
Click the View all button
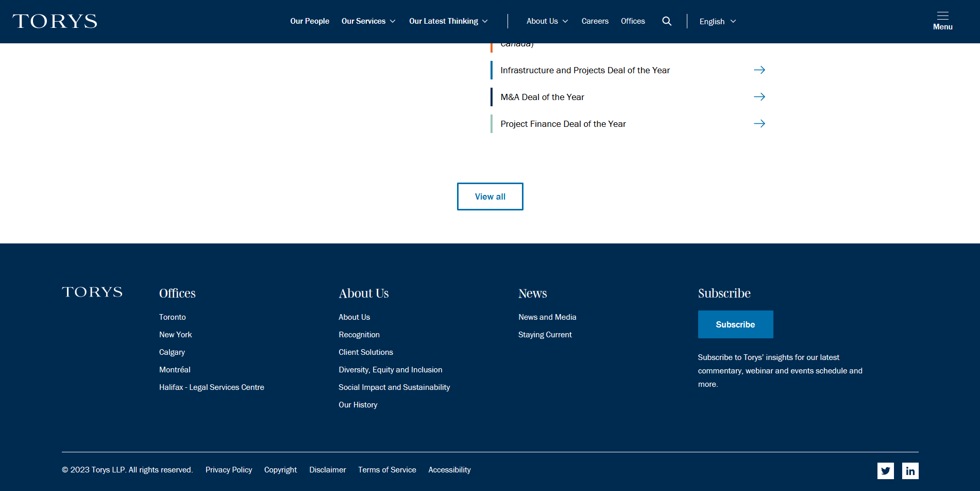(x=490, y=197)
